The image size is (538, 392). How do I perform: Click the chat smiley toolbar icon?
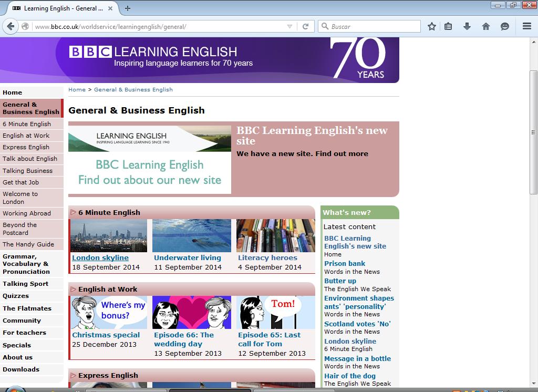[x=505, y=26]
